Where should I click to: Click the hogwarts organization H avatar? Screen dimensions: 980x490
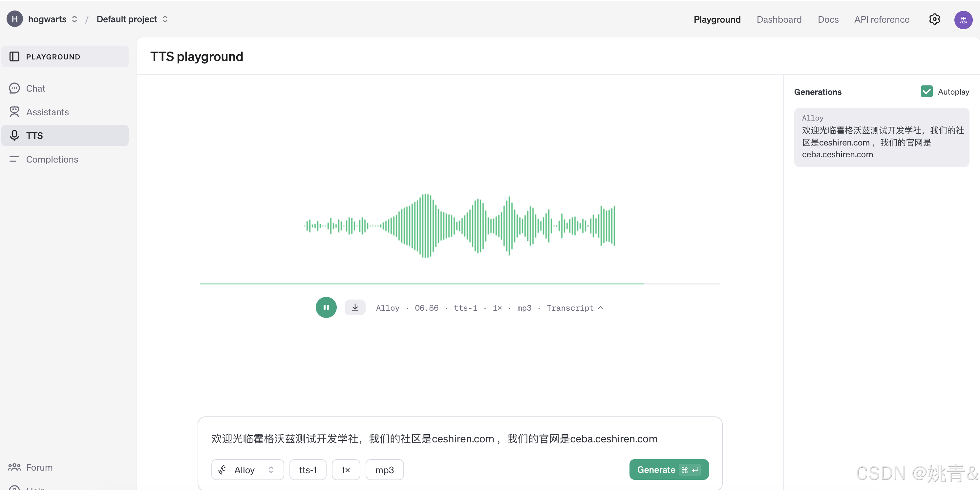click(x=14, y=19)
